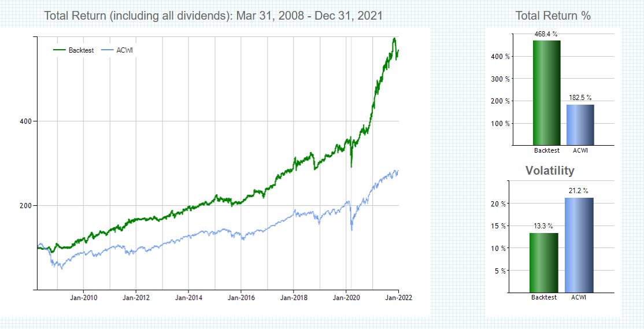Click the 400 y-axis label on line chart
The width and height of the screenshot is (644, 329).
click(24, 121)
